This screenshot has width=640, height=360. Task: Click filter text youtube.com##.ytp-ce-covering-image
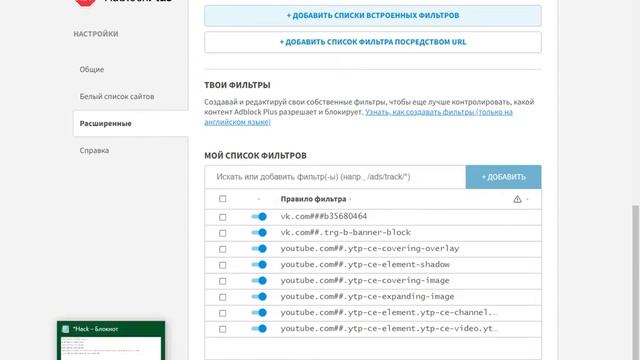click(x=365, y=280)
